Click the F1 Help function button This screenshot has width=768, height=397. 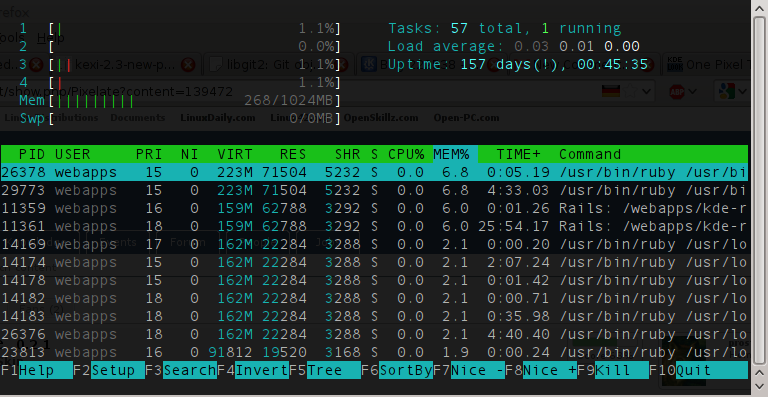(x=37, y=370)
